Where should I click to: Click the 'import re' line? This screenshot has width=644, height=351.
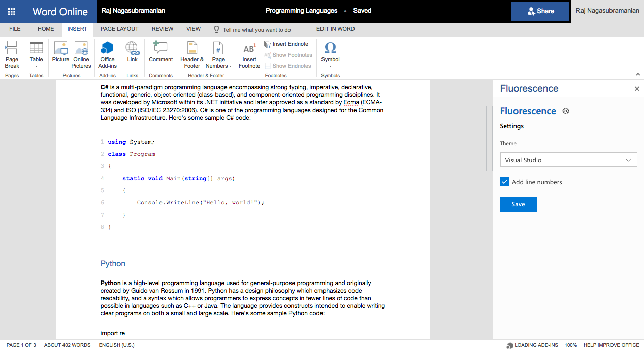tap(113, 333)
